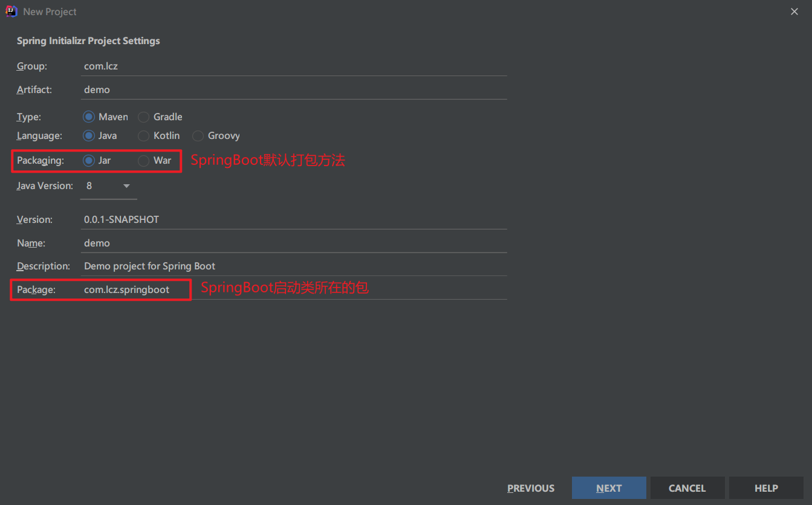Choose Java as the language
The width and height of the screenshot is (812, 505).
click(100, 136)
